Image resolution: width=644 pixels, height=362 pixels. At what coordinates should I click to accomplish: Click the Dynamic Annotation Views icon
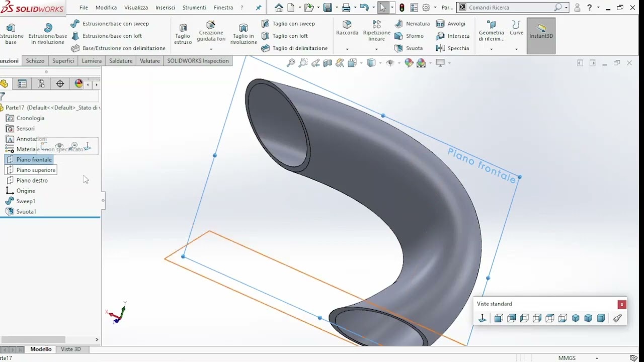point(340,63)
